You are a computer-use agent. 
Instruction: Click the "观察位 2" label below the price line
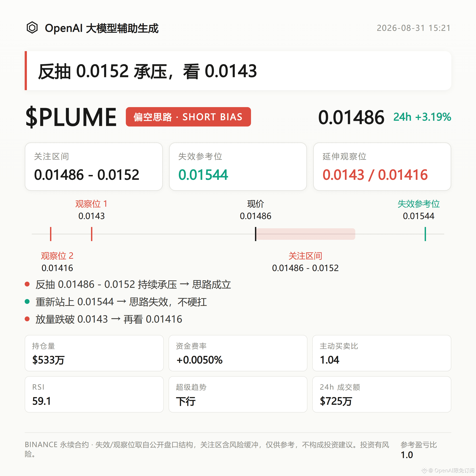(57, 256)
